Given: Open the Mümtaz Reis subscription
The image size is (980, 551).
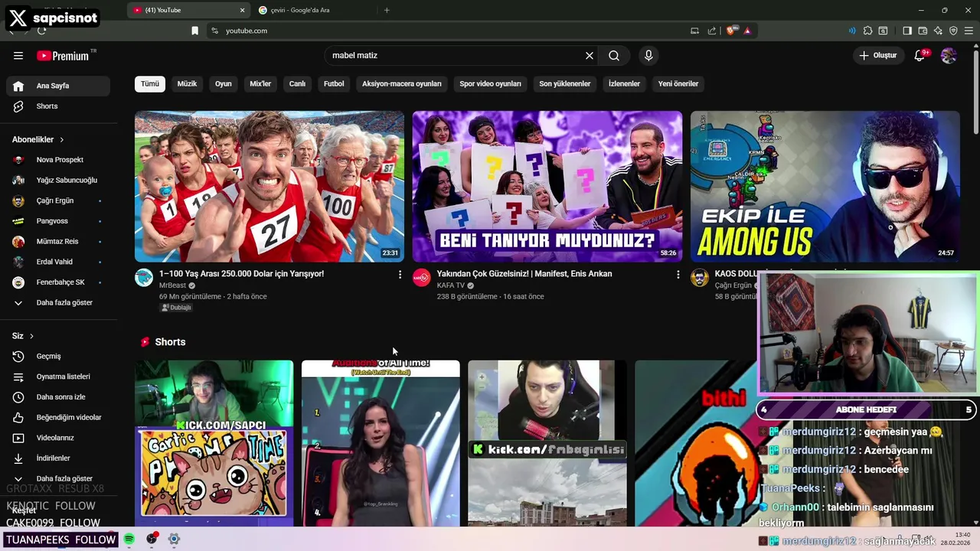Looking at the screenshot, I should click(58, 242).
